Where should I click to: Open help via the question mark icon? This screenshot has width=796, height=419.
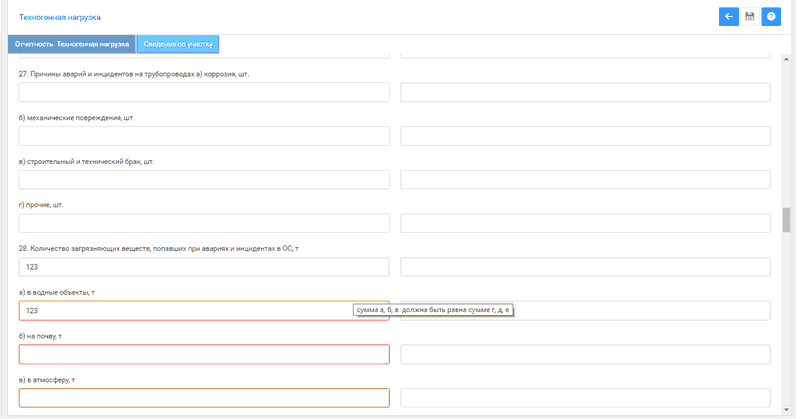tap(771, 16)
